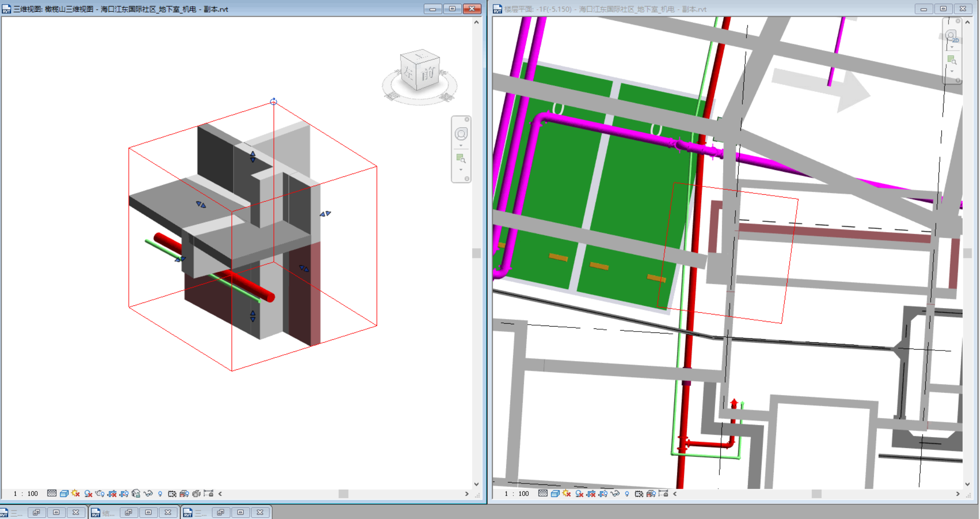This screenshot has height=519, width=980.
Task: Open Detail Level in floor plan bar
Action: coord(543,494)
